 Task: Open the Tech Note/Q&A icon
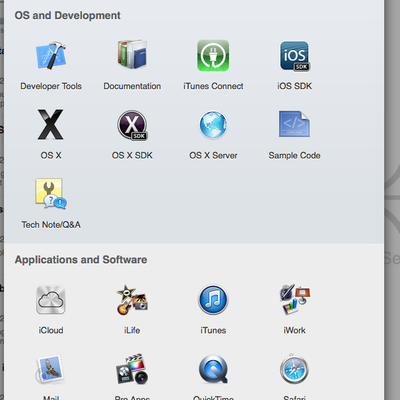tap(51, 194)
